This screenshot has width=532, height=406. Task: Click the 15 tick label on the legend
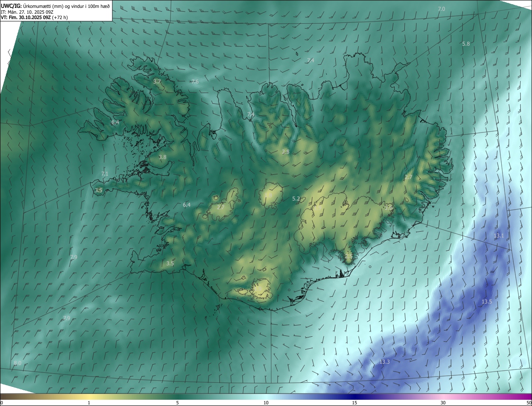(355, 403)
